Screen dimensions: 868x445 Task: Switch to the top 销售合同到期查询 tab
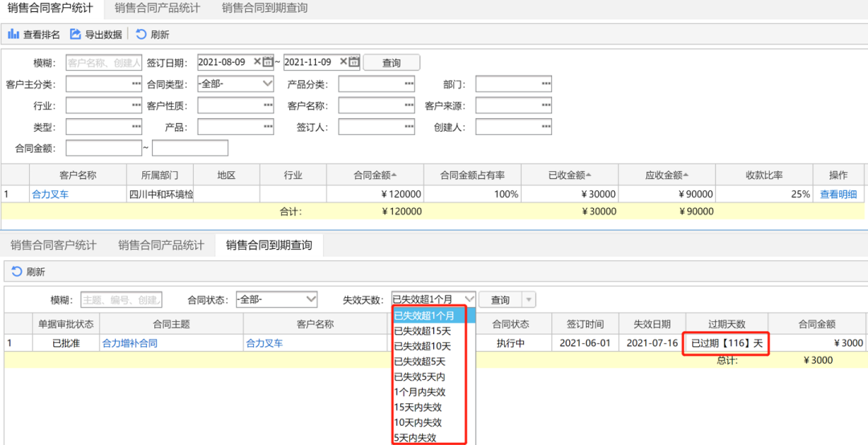[264, 8]
